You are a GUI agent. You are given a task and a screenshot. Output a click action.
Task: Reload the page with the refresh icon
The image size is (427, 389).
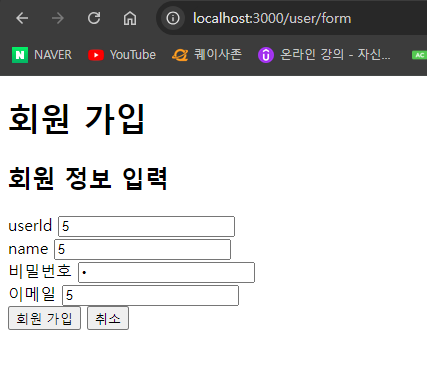tap(94, 18)
